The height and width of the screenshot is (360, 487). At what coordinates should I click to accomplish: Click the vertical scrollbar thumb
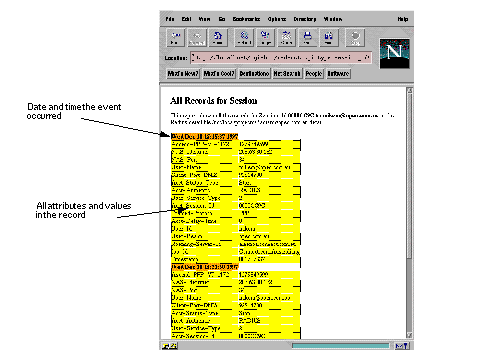click(410, 176)
